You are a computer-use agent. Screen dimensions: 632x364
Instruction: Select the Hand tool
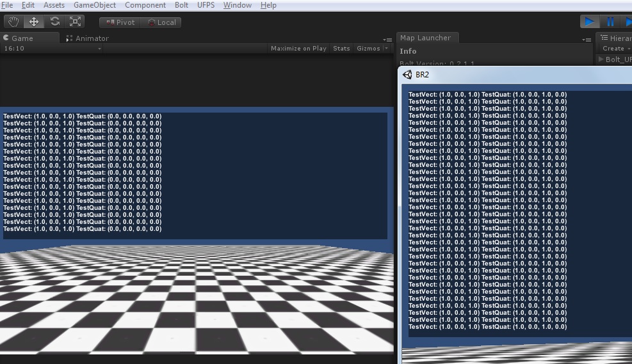coord(13,22)
